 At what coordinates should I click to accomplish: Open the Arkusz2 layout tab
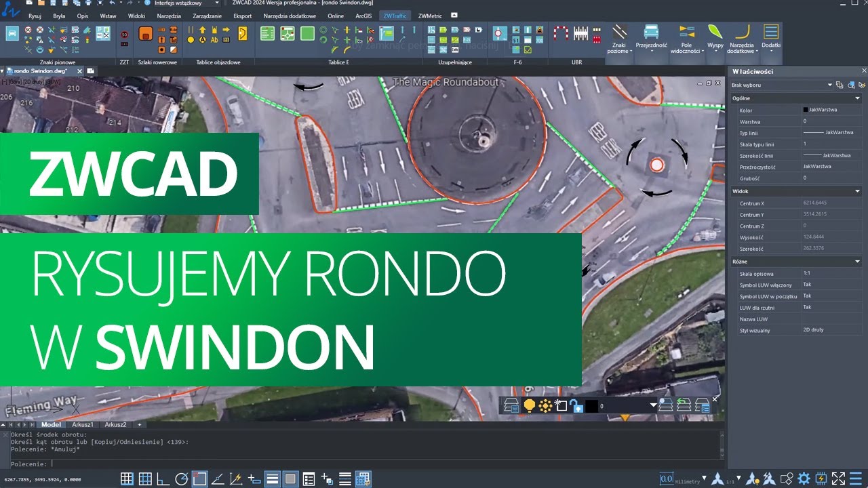click(115, 425)
